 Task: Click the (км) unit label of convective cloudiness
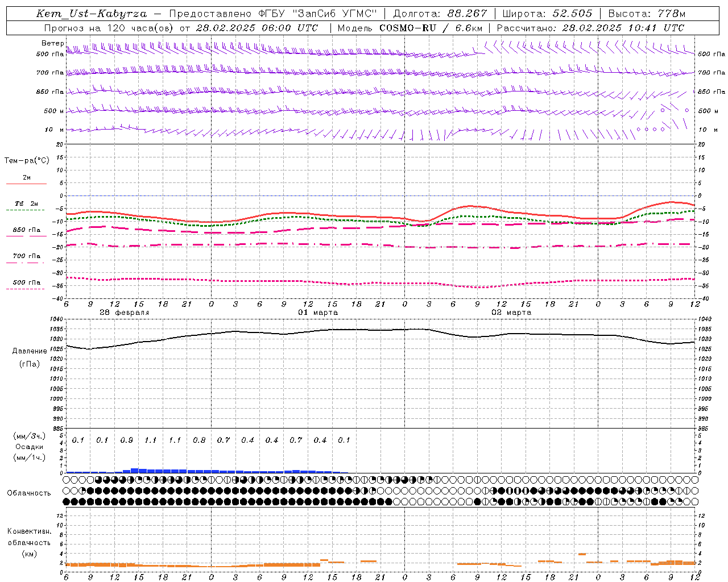(29, 554)
